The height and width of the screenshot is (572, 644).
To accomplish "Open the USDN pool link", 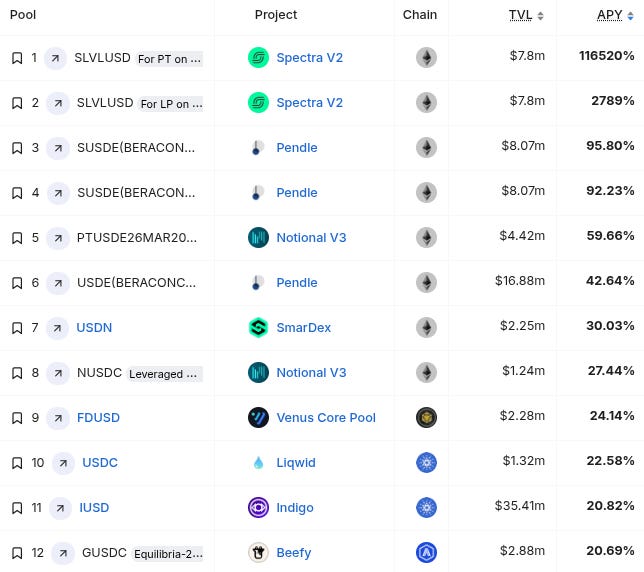I will (94, 328).
